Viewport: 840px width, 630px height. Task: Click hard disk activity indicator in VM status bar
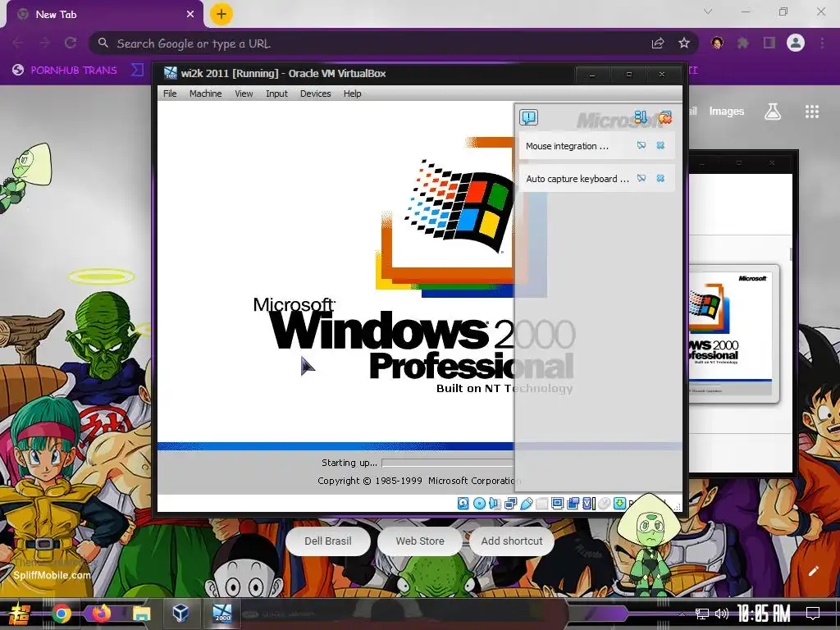pyautogui.click(x=463, y=503)
